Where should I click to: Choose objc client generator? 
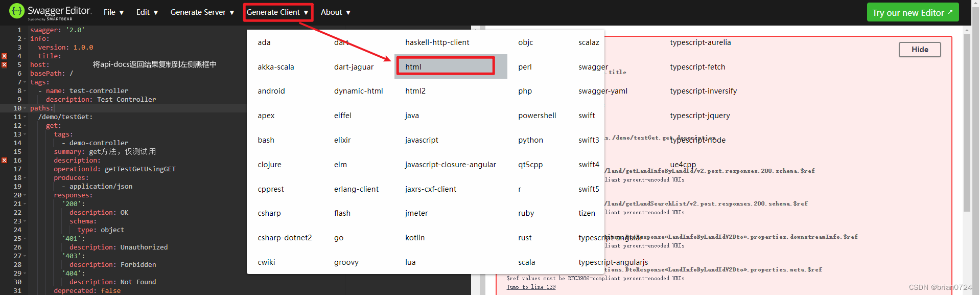(x=525, y=42)
